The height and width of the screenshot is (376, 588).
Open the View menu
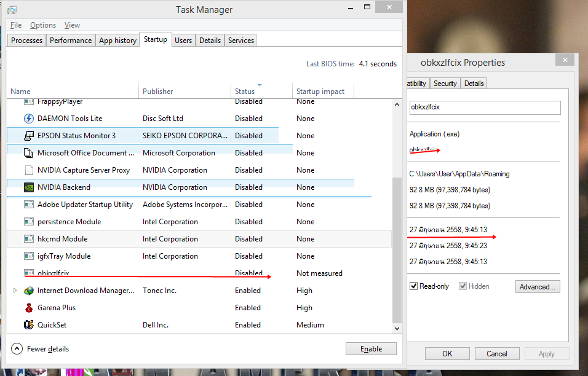72,25
